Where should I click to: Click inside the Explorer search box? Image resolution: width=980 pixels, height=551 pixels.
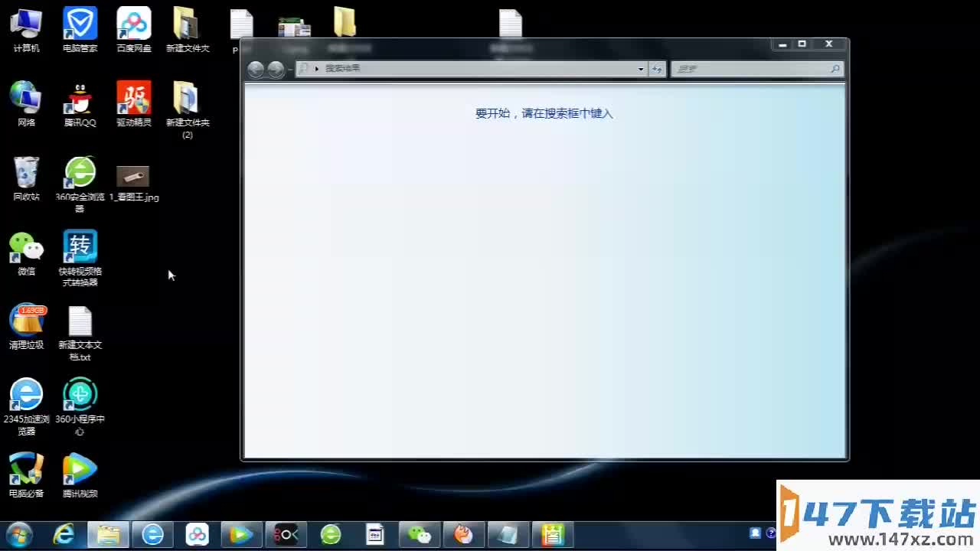750,69
